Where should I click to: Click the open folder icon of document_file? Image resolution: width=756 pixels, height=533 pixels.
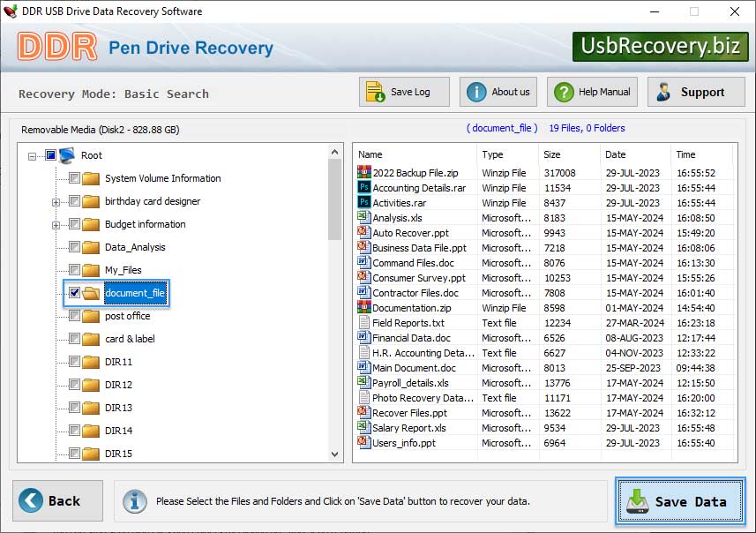[x=91, y=293]
